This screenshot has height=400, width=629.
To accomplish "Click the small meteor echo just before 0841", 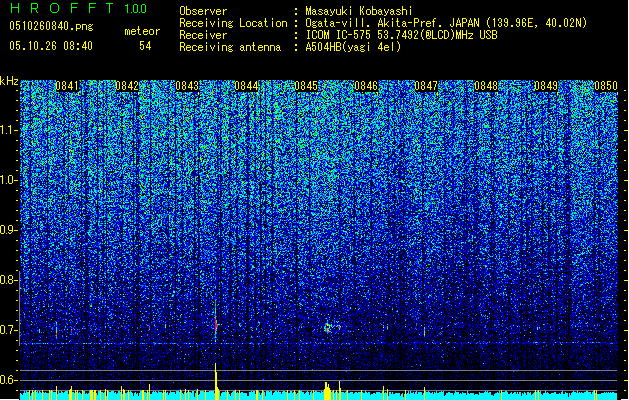I will pyautogui.click(x=56, y=330).
